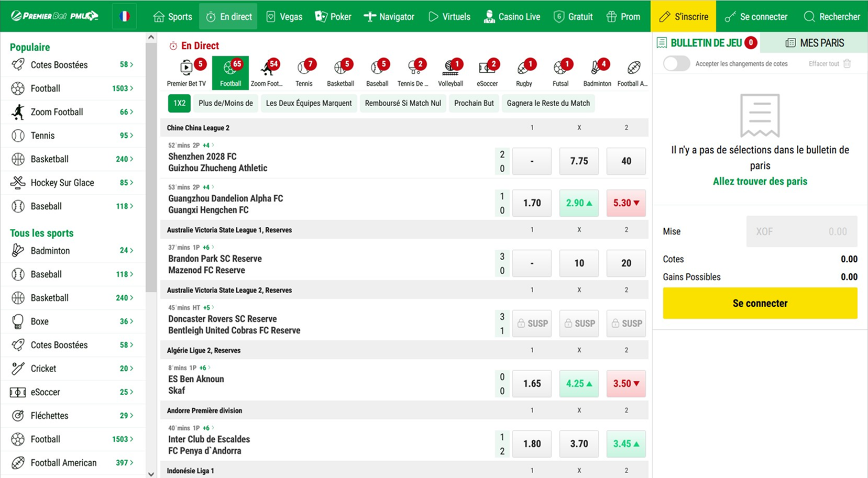Click the Football American icon in sidebar

(18, 463)
